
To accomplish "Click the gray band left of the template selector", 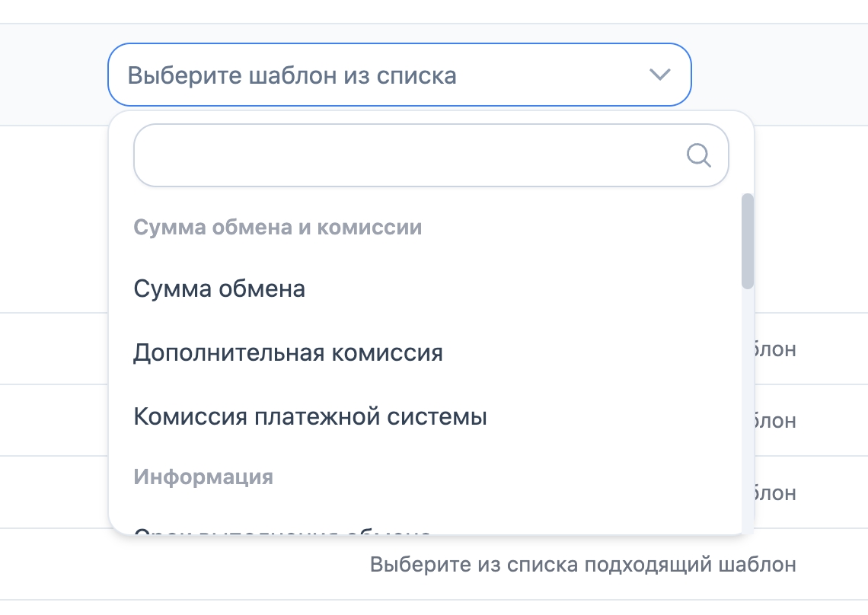I will pyautogui.click(x=53, y=75).
